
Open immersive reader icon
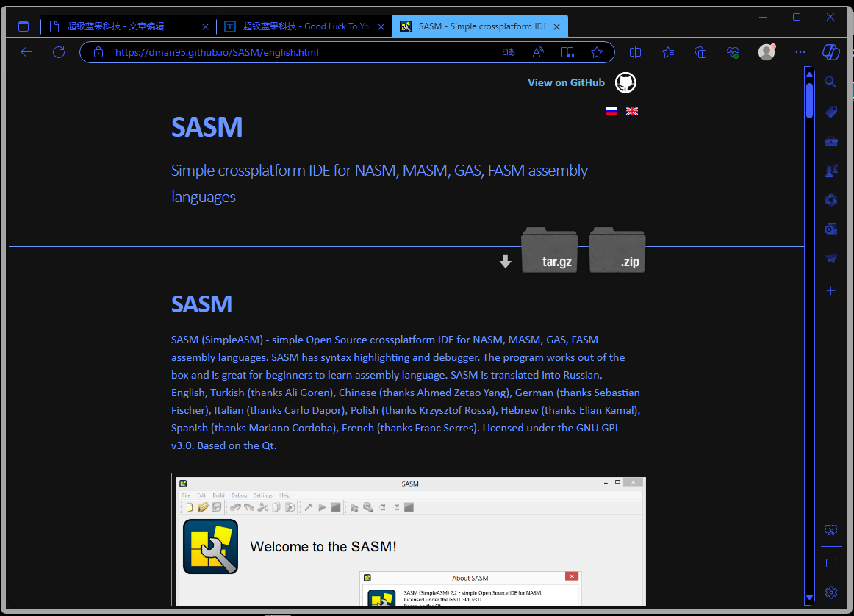(567, 52)
